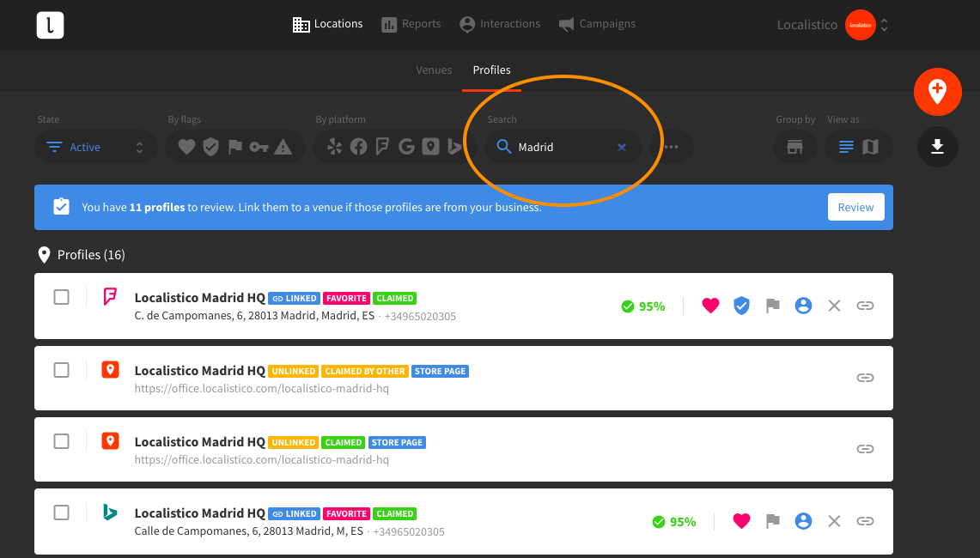Filter by Facebook platform
The image size is (980, 558).
358,147
